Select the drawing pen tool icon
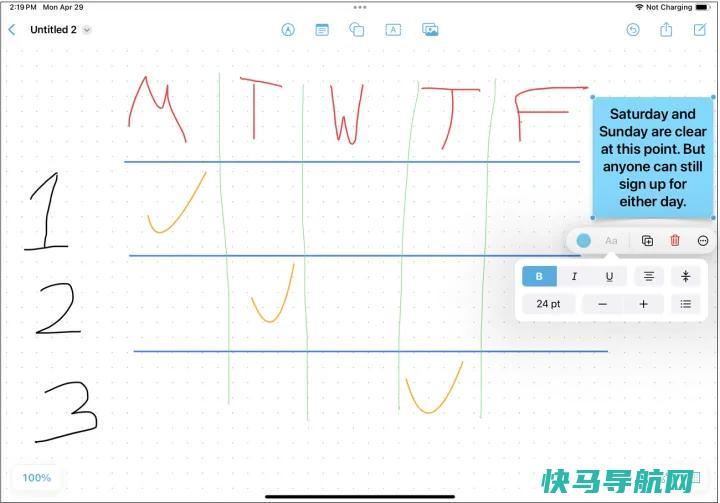Image resolution: width=720 pixels, height=503 pixels. point(288,30)
